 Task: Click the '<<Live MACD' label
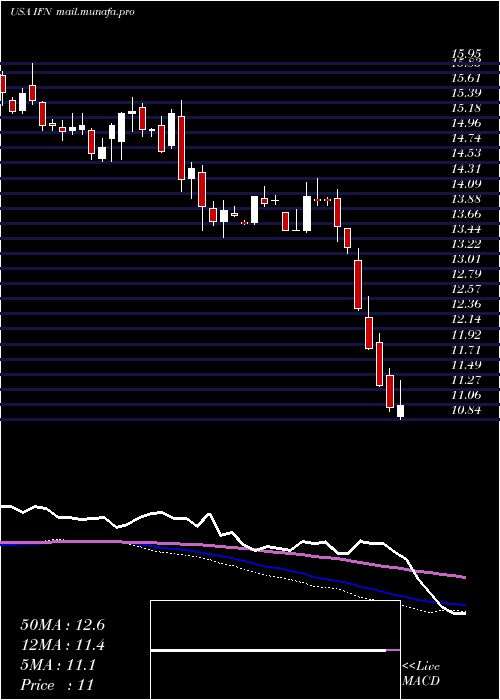[421, 674]
